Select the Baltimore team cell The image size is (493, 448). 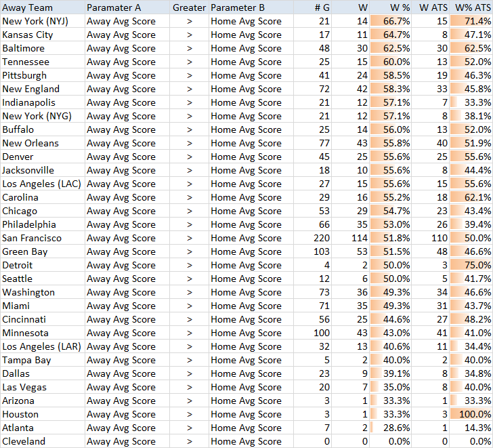43,48
